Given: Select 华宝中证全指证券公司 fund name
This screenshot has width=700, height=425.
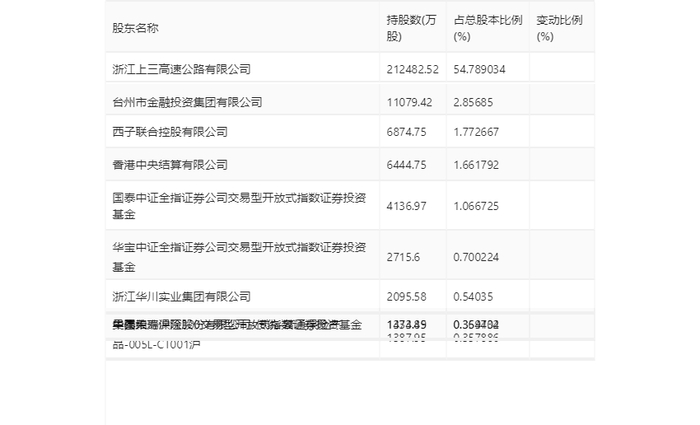Looking at the screenshot, I should pos(239,257).
